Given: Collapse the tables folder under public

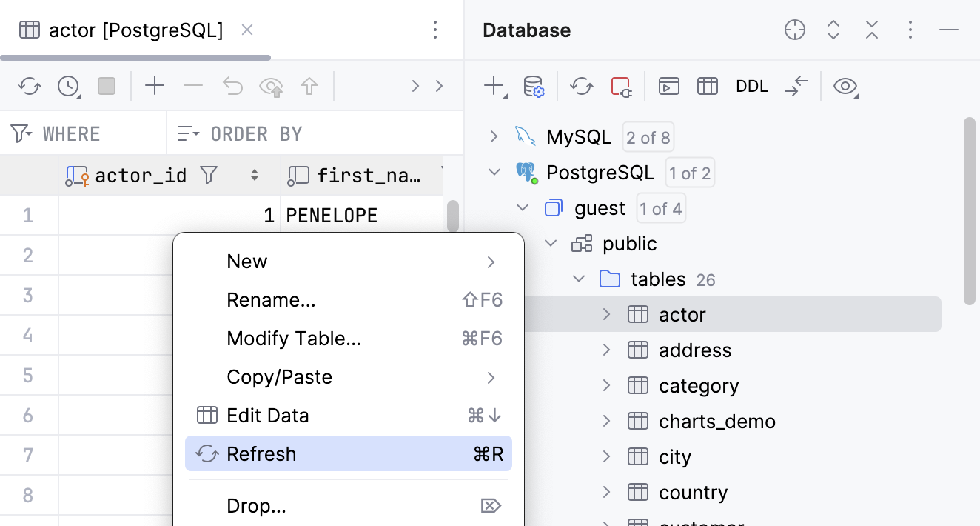Looking at the screenshot, I should coord(579,279).
